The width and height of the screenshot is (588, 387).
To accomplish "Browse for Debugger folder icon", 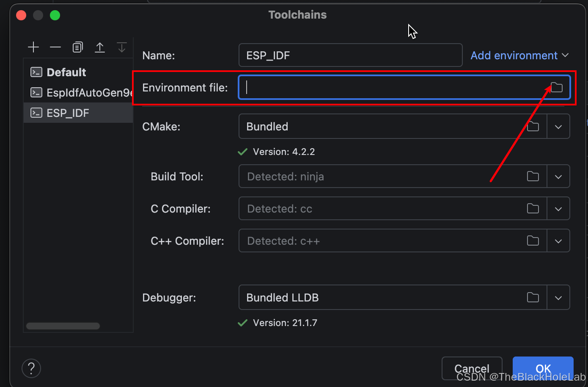I will 533,297.
